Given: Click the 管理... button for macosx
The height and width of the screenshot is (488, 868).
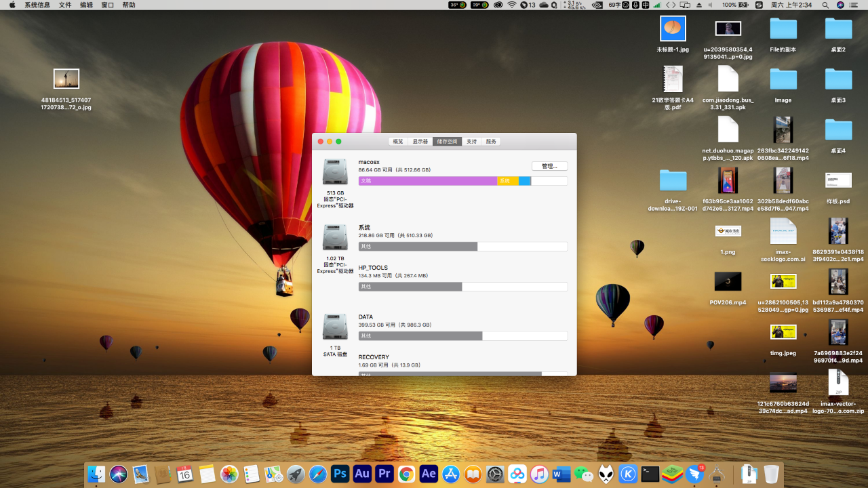Looking at the screenshot, I should click(549, 166).
